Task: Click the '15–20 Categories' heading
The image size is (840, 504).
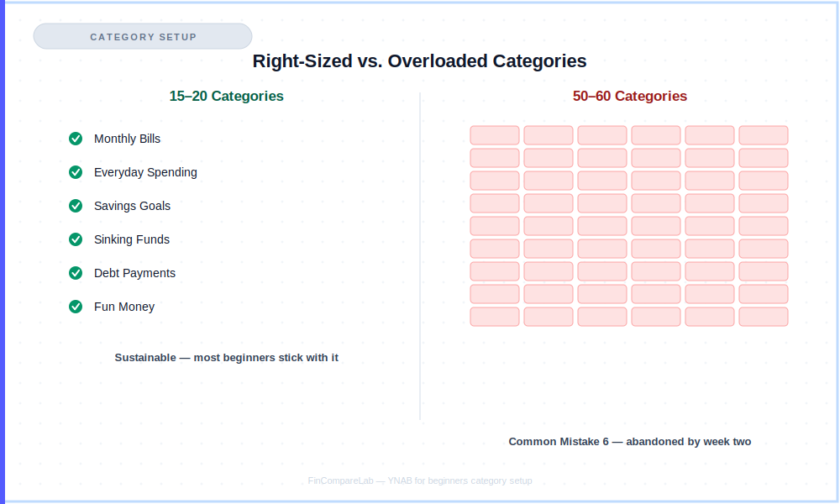Action: tap(226, 96)
